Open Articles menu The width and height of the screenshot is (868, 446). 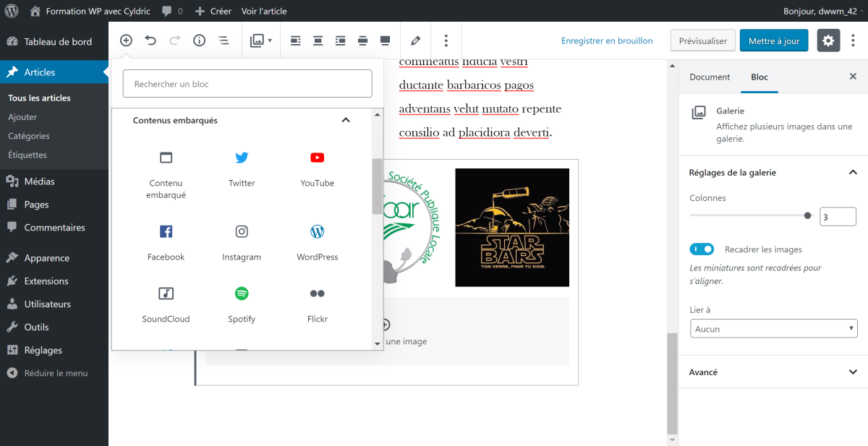(54, 72)
